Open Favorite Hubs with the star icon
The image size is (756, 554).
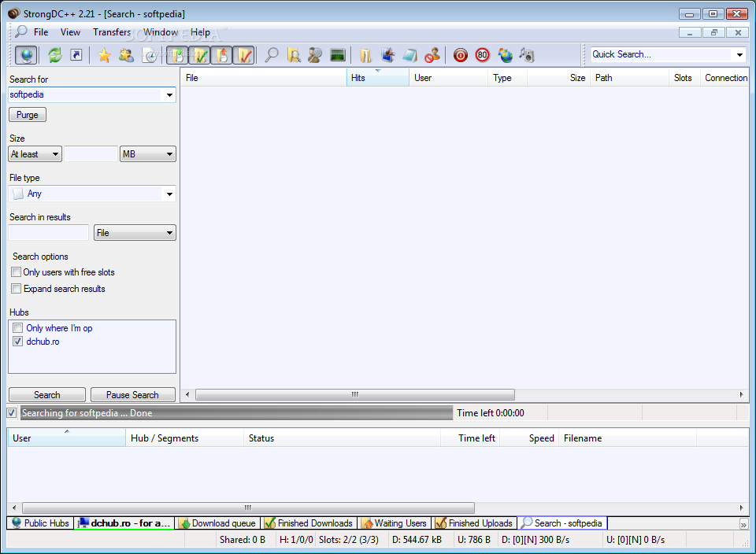tap(104, 55)
